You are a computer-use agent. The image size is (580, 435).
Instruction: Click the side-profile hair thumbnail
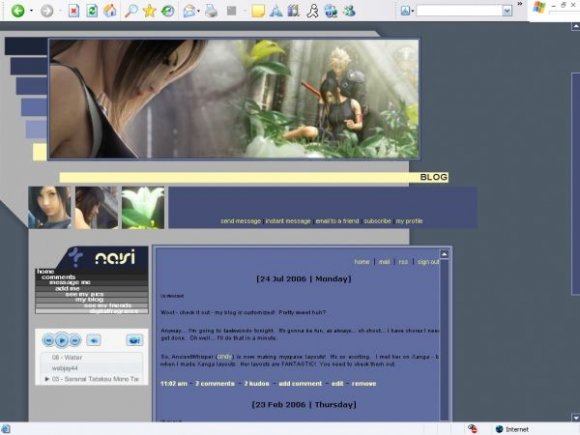pos(97,208)
